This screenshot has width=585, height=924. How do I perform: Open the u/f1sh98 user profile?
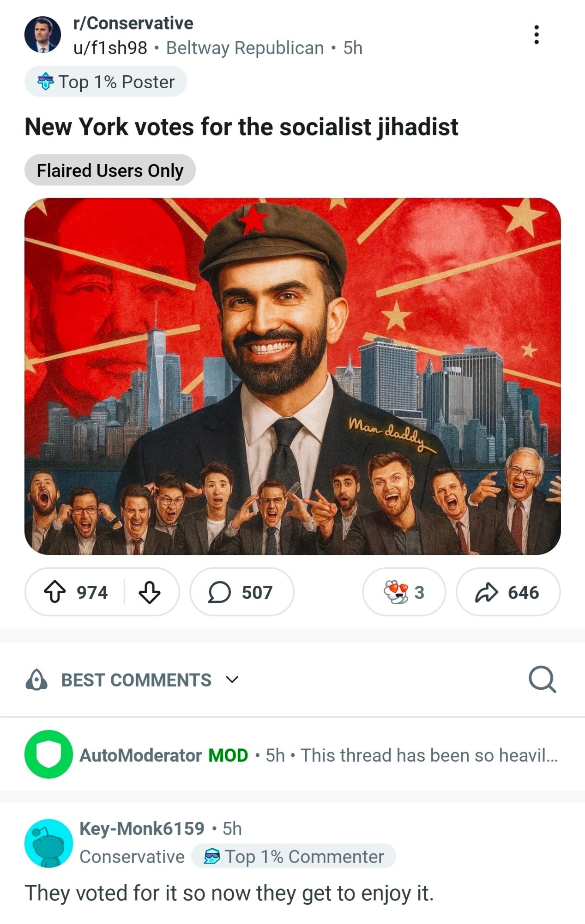(110, 48)
